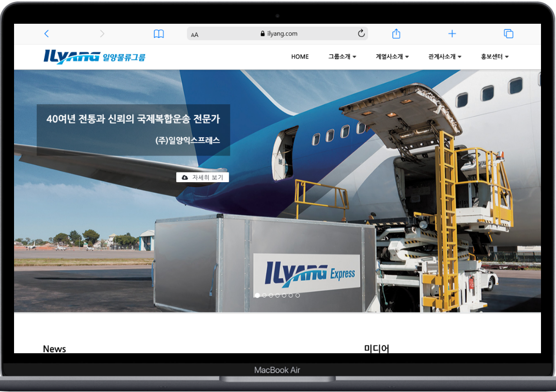Click the 자세히 보기 button

point(202,177)
